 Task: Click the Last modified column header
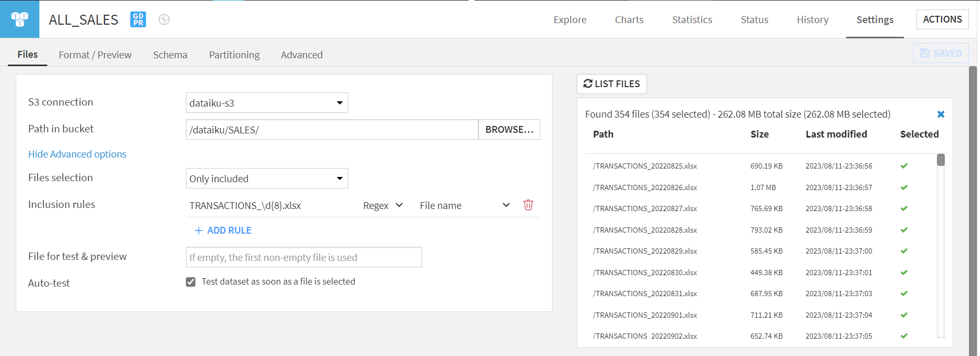pos(836,134)
